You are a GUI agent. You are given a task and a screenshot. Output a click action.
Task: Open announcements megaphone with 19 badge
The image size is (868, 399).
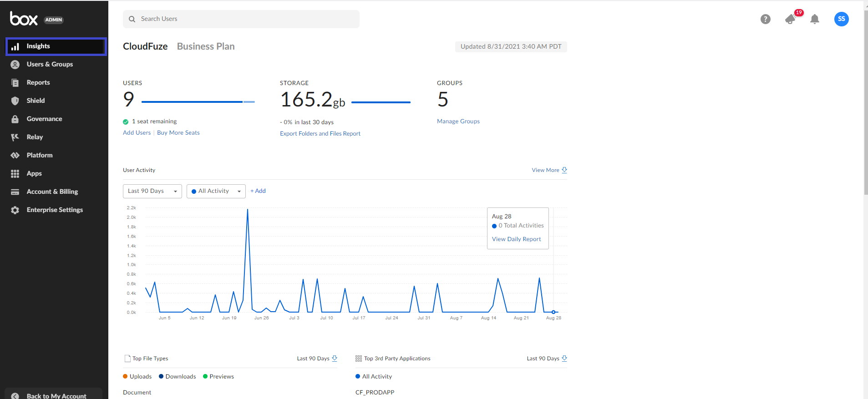(791, 19)
